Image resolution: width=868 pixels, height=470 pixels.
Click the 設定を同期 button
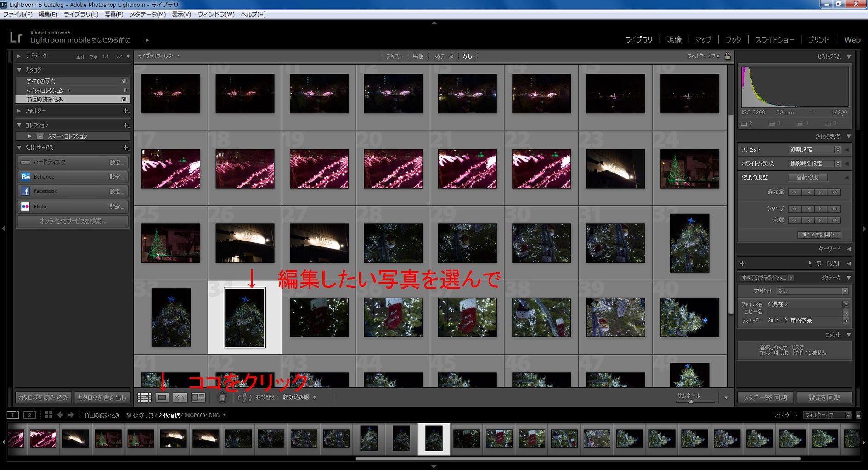[824, 397]
